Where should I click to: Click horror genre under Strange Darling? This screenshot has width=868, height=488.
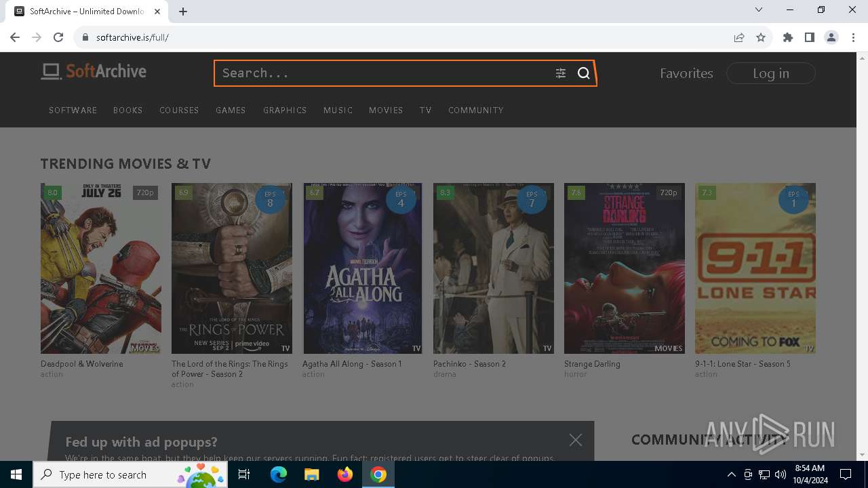576,374
